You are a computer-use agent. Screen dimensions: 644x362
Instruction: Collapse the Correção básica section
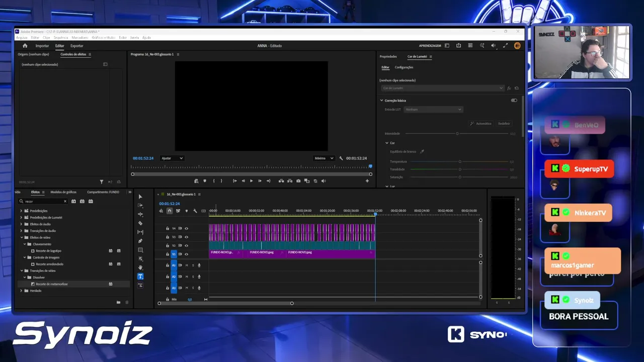381,101
